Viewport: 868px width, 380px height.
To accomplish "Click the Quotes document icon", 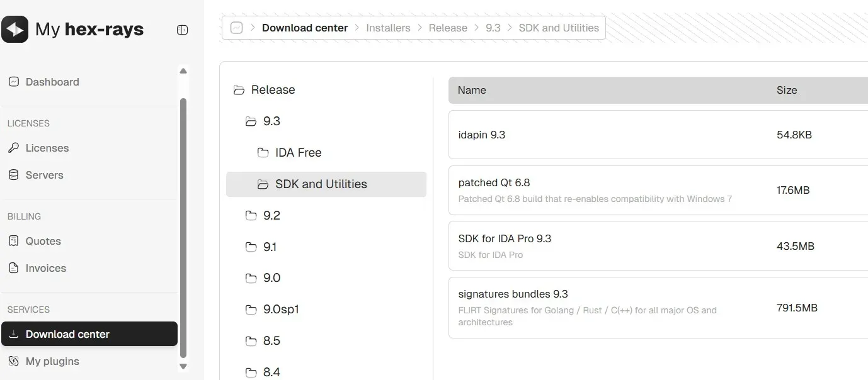I will point(14,241).
